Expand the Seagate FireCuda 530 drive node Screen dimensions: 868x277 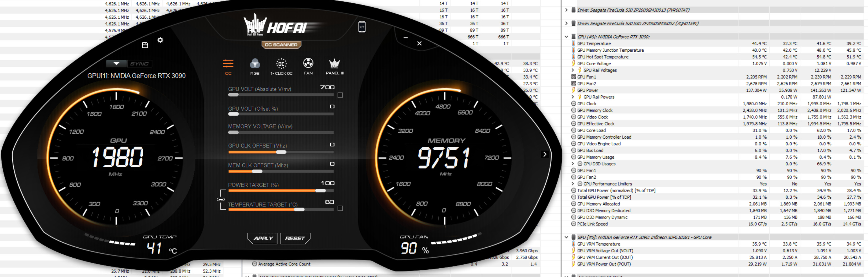566,10
